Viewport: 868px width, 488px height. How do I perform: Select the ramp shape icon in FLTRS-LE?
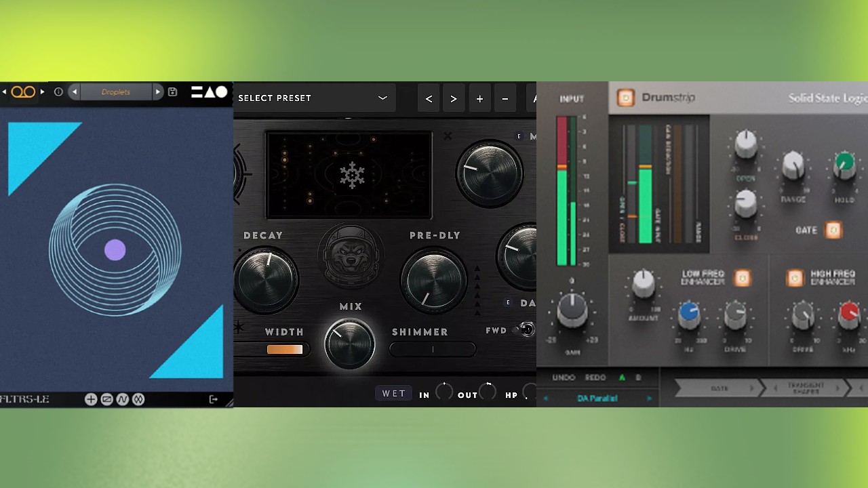click(x=106, y=399)
